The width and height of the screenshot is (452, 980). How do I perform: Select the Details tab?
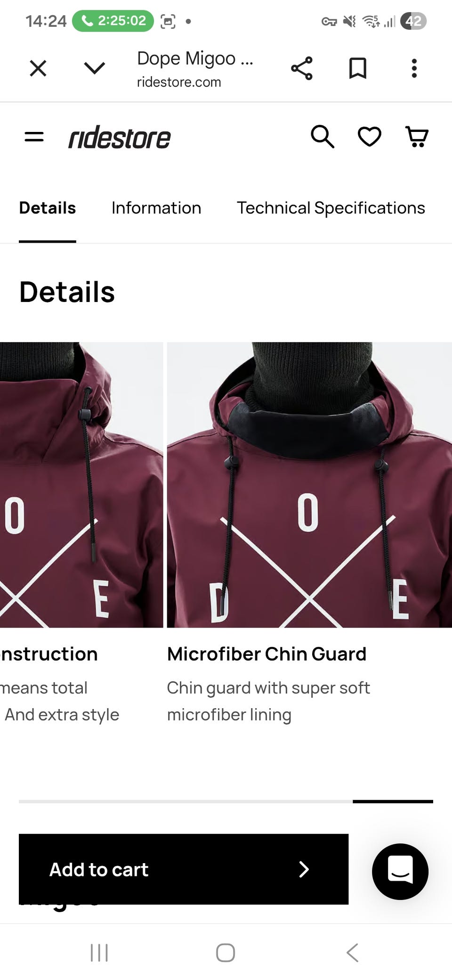pos(48,208)
